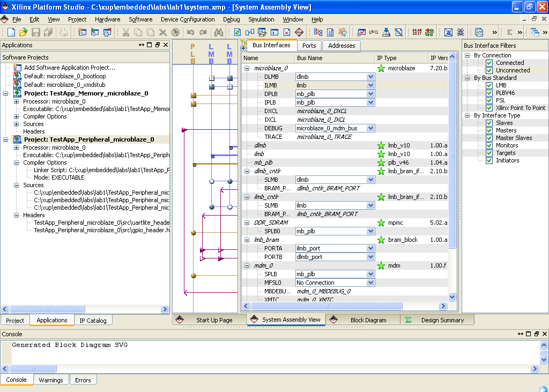Collapse the microblaze_0 instance row
Screen dimensions: 549x392
[x=247, y=68]
